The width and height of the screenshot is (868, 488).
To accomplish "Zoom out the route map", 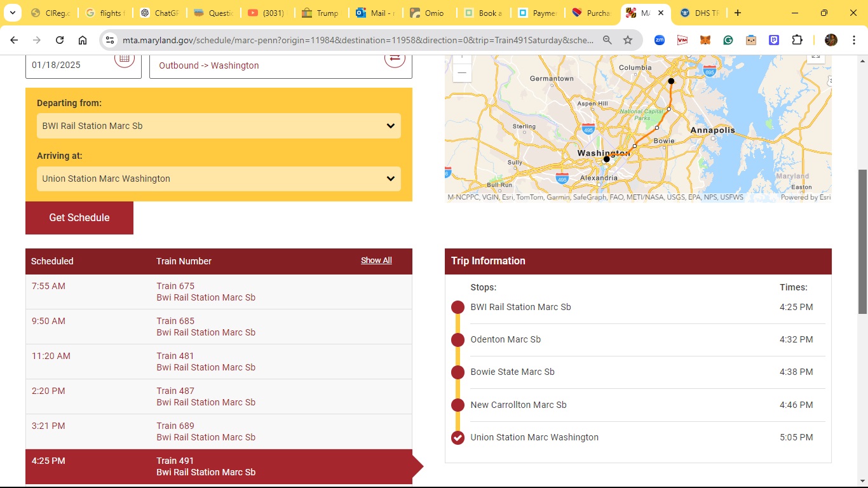I will click(462, 72).
